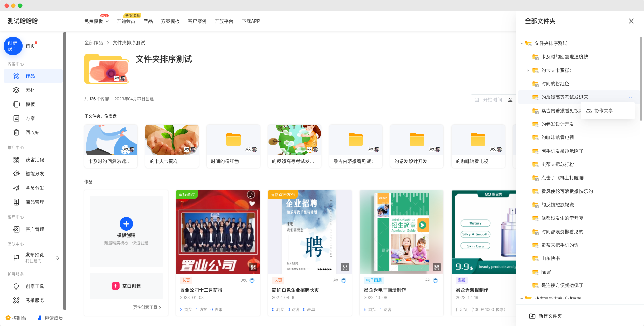
Task: Open 作品 in the sidebar
Action: pyautogui.click(x=33, y=76)
